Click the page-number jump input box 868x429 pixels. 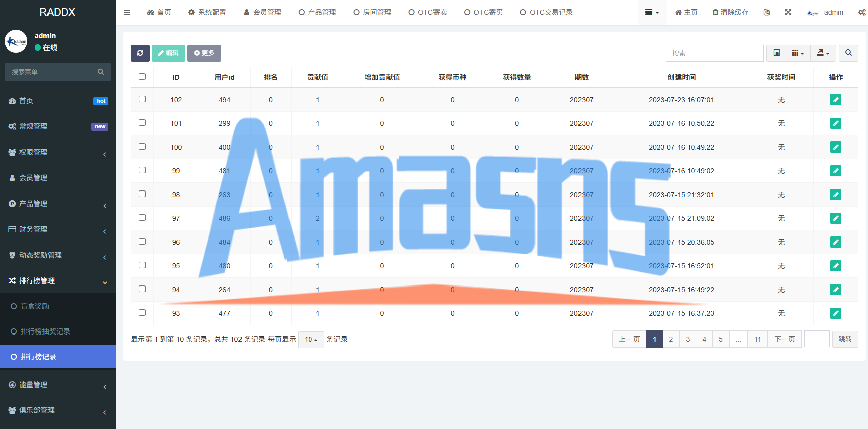click(816, 339)
